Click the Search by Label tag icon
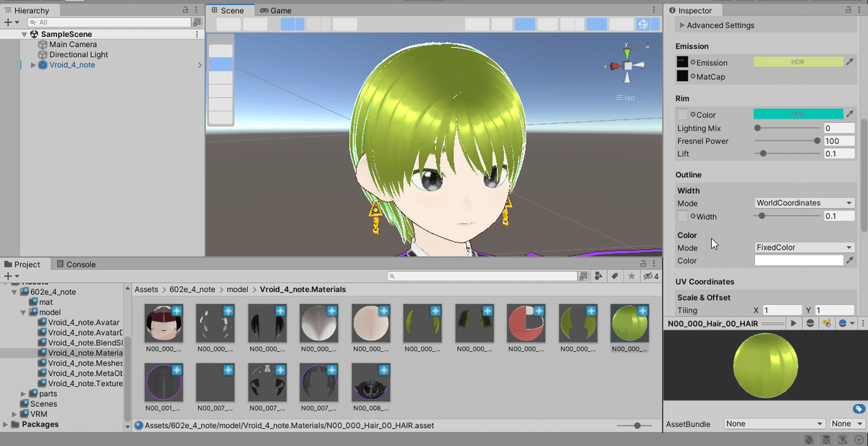Image resolution: width=868 pixels, height=446 pixels. click(x=615, y=276)
